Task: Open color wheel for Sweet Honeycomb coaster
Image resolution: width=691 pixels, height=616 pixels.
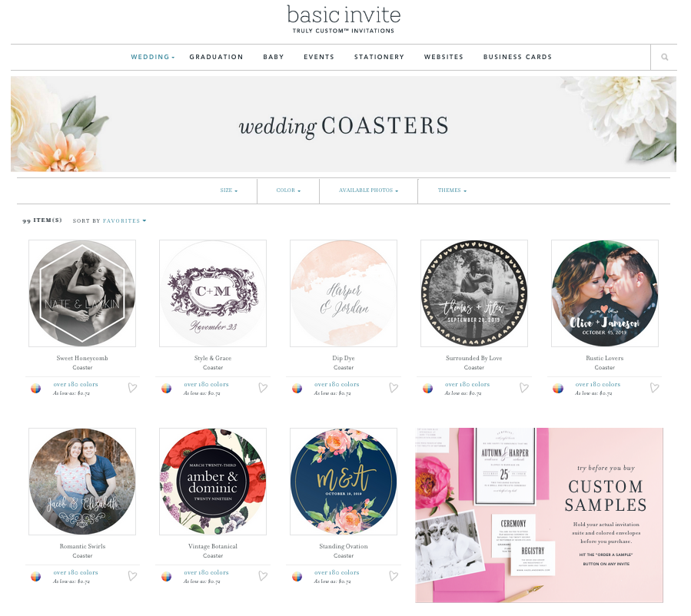Action: (x=35, y=389)
